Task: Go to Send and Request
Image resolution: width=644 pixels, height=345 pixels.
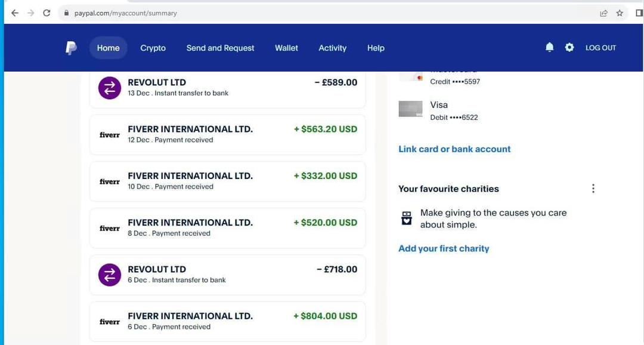Action: [220, 48]
